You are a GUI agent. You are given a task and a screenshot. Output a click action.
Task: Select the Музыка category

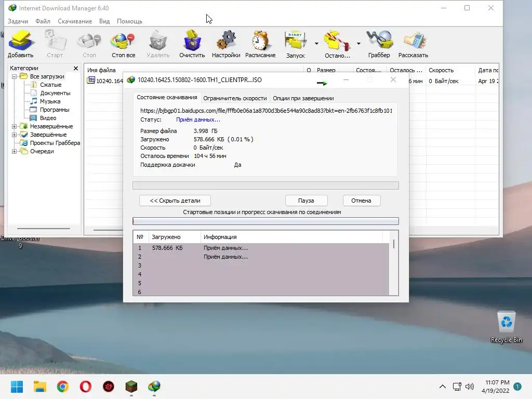click(x=50, y=101)
